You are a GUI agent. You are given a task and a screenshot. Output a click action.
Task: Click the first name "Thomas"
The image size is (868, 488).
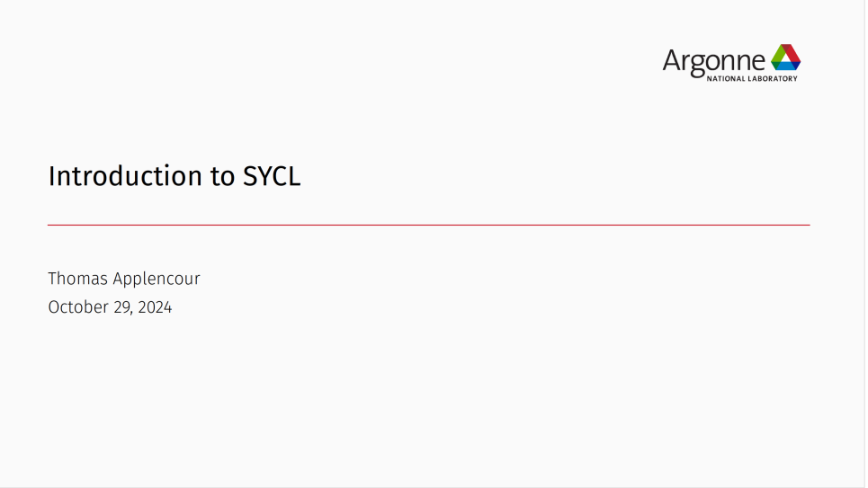coord(77,279)
